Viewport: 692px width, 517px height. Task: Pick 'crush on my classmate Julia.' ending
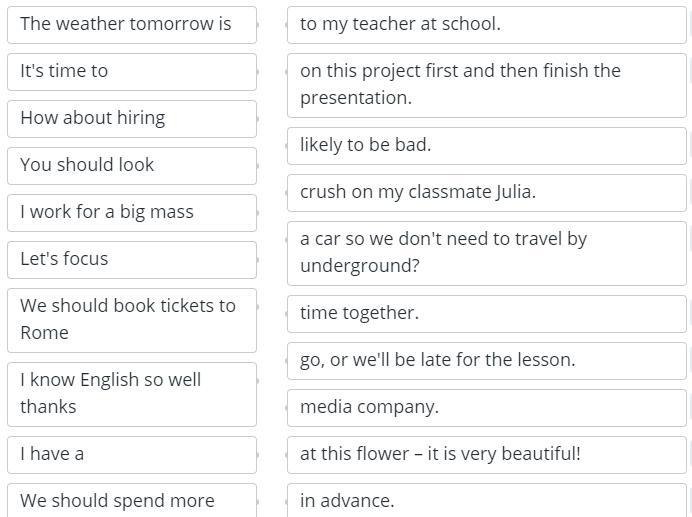(x=486, y=192)
